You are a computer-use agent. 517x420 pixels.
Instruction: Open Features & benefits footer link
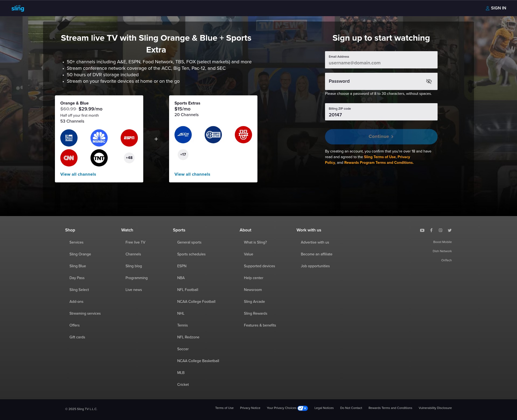[260, 325]
